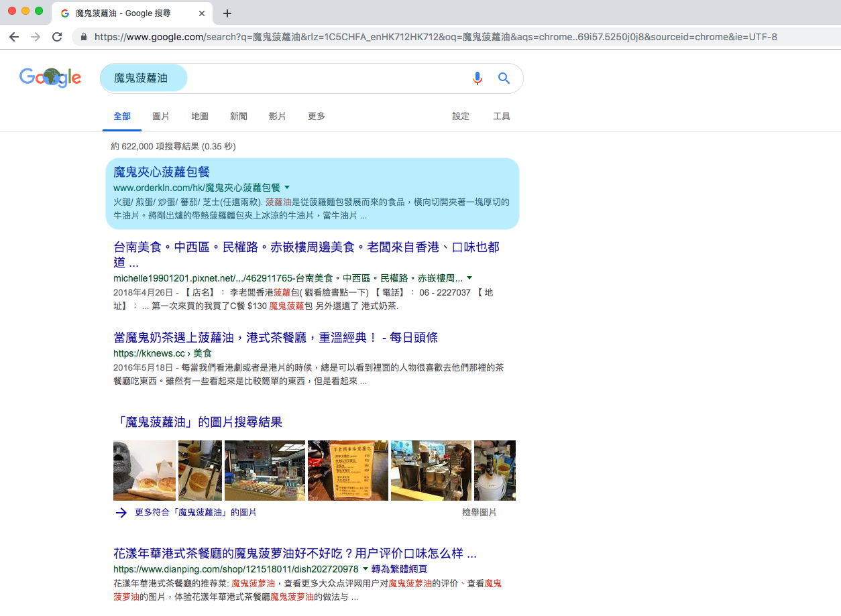The height and width of the screenshot is (616, 841).
Task: Expand dropdown arrow beside dianping.com URL
Action: [366, 569]
